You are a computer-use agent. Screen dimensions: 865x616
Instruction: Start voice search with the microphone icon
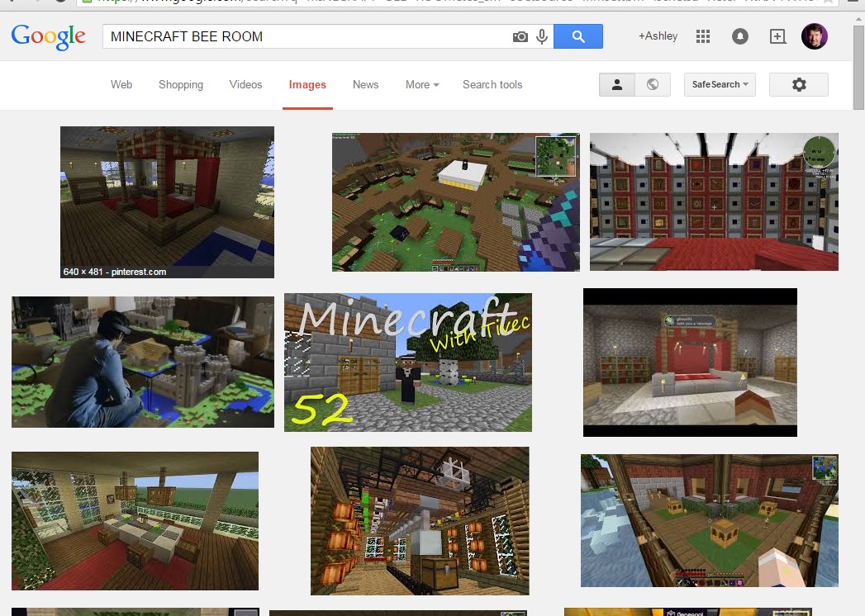pos(542,36)
